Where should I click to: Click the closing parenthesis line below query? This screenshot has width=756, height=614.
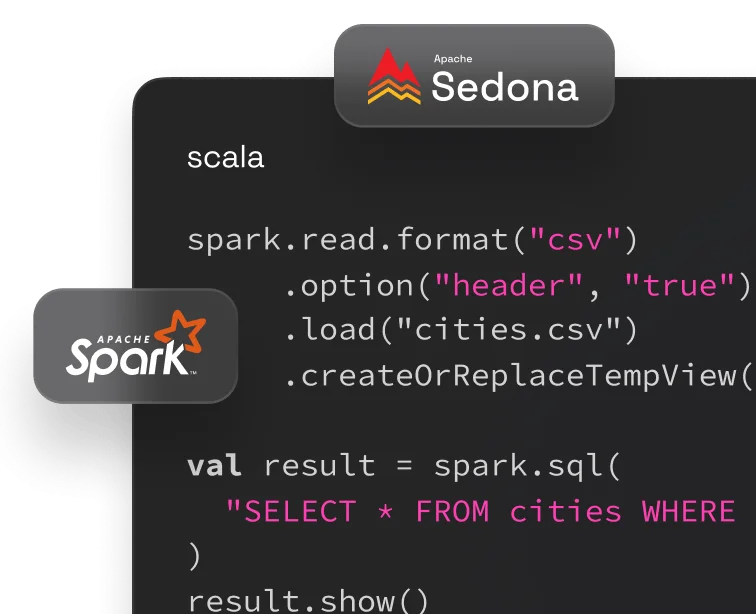click(x=194, y=555)
